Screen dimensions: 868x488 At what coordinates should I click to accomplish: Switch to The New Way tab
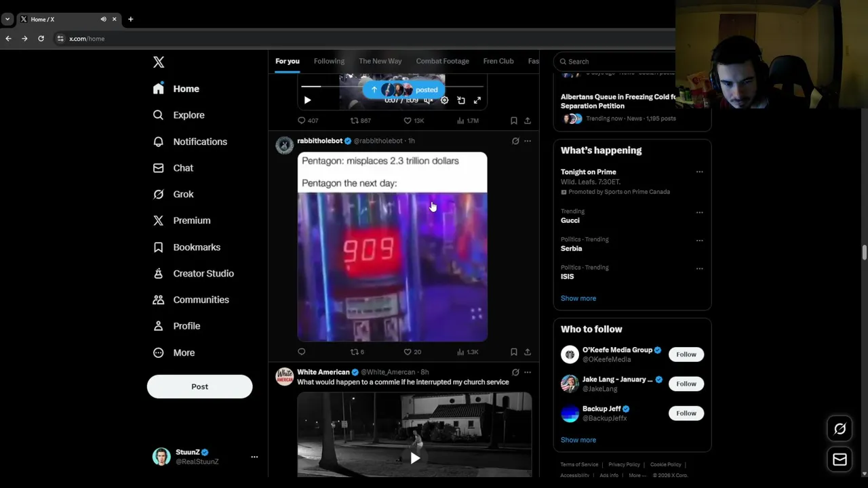[380, 61]
